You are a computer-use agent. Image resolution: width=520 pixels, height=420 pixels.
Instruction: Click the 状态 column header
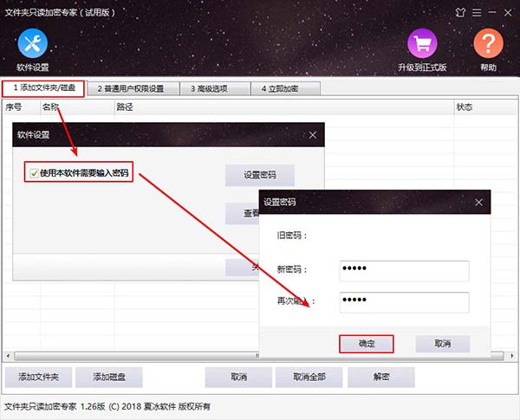[485, 107]
